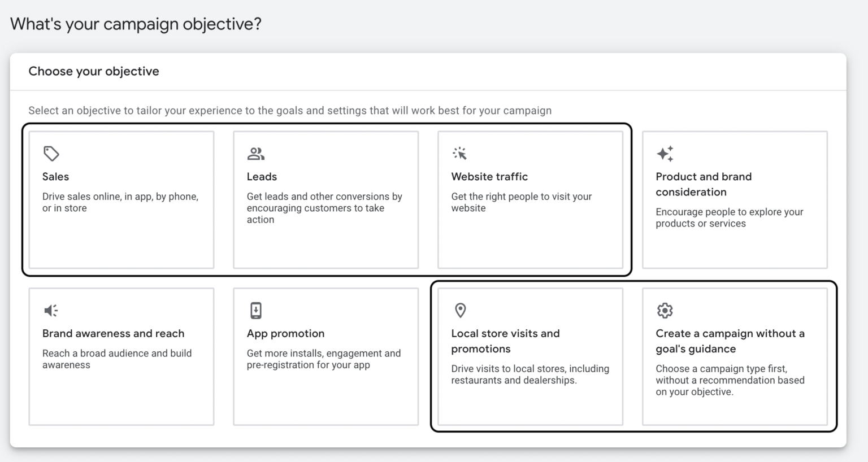Click the map pin icon for Local store visits
868x462 pixels.
[460, 310]
